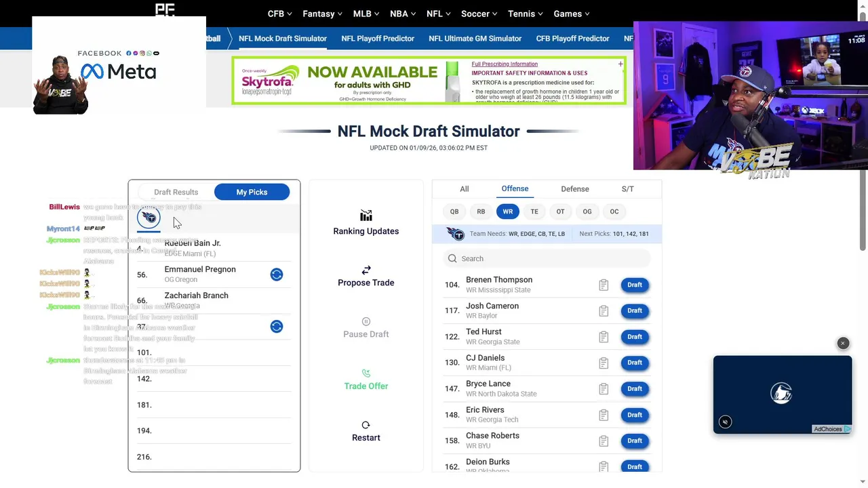Open NFL Mock Draft Simulator tab
The image size is (868, 488).
point(283,39)
